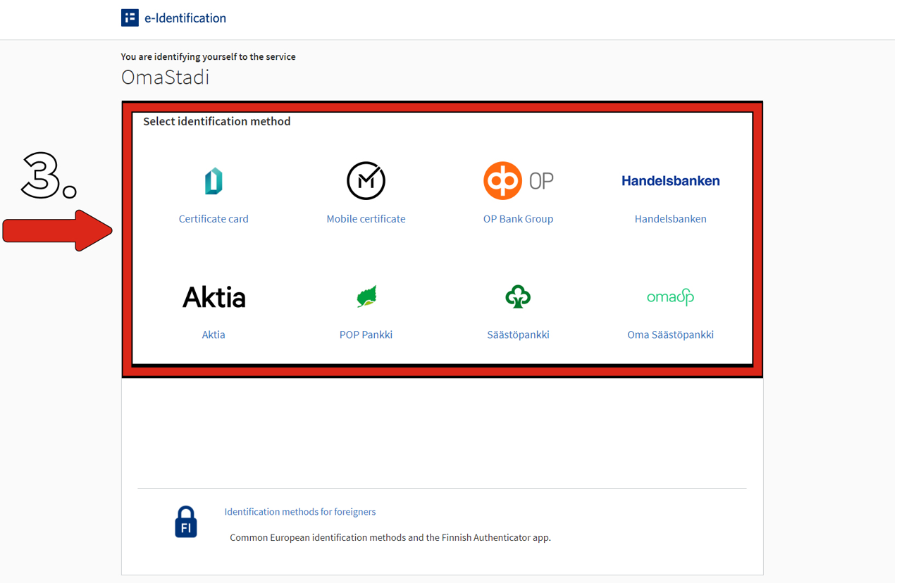Click the Säästöpankki tree icon
The image size is (897, 588).
(x=518, y=296)
